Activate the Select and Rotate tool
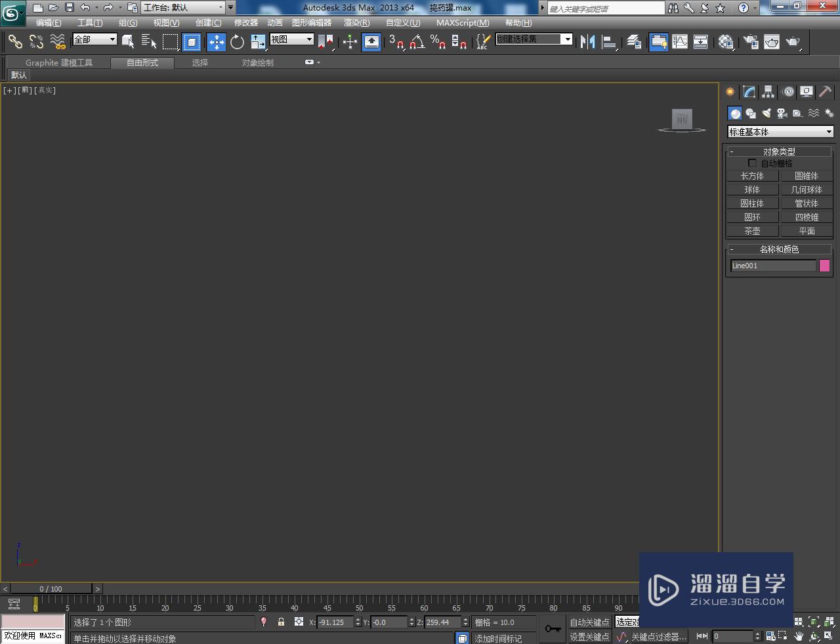The image size is (840, 644). click(237, 42)
